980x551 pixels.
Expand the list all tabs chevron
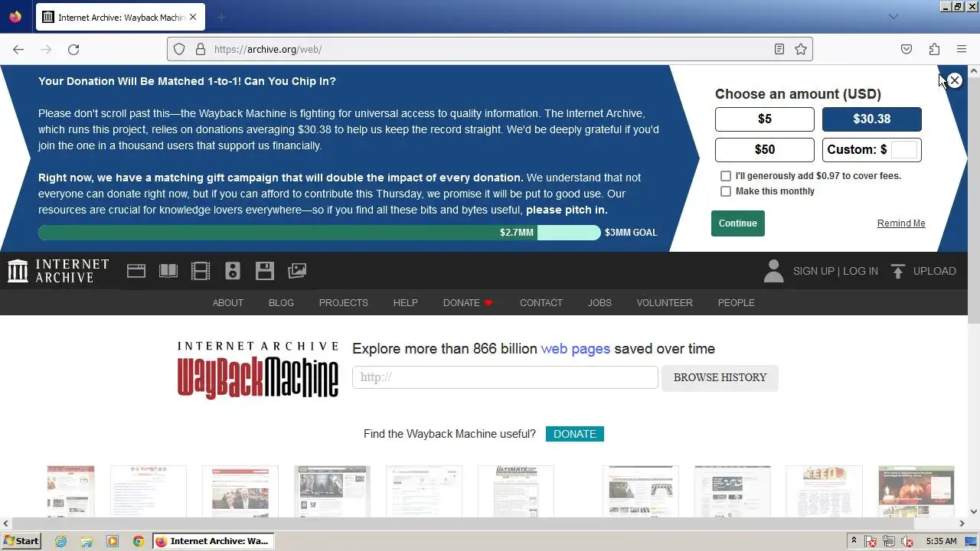point(893,17)
